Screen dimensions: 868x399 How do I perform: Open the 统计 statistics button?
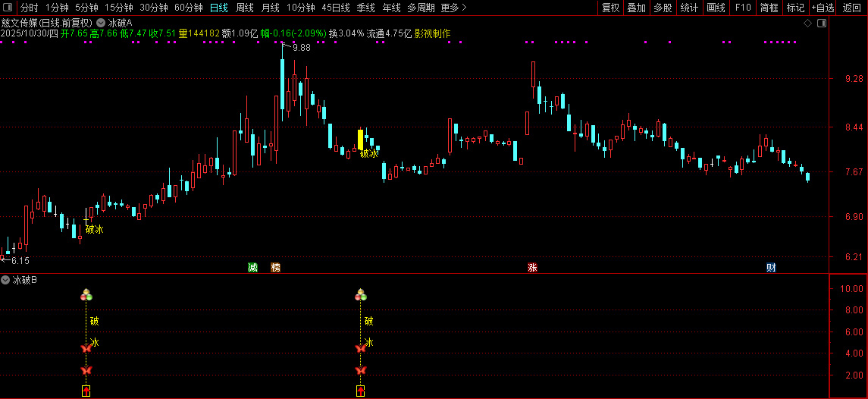[689, 8]
